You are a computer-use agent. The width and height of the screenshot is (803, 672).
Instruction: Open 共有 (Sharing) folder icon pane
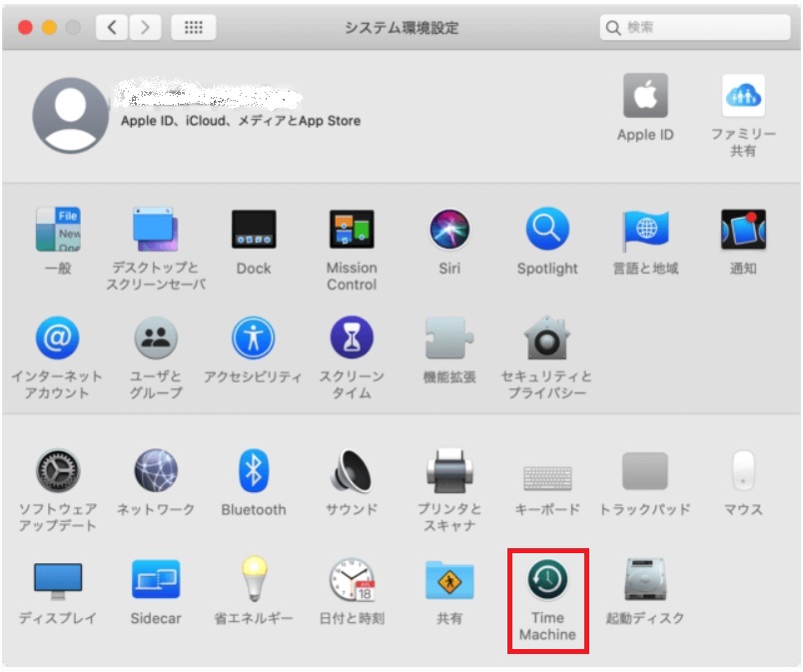pyautogui.click(x=449, y=579)
